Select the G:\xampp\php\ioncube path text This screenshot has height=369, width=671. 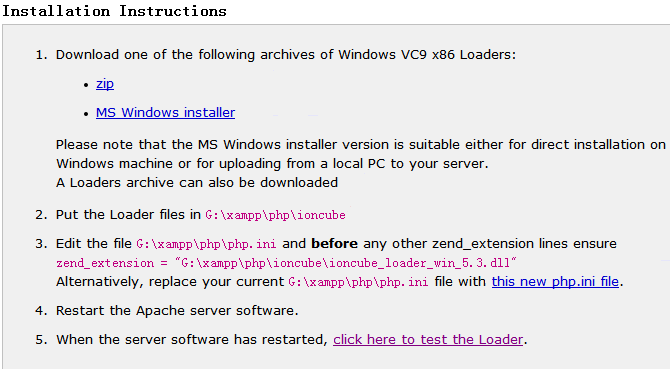click(275, 215)
